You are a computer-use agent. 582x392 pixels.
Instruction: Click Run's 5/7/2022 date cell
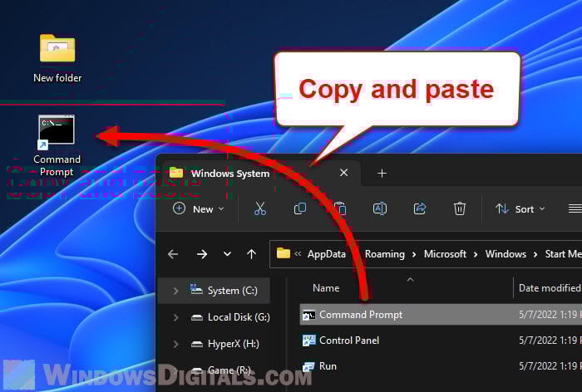(550, 366)
